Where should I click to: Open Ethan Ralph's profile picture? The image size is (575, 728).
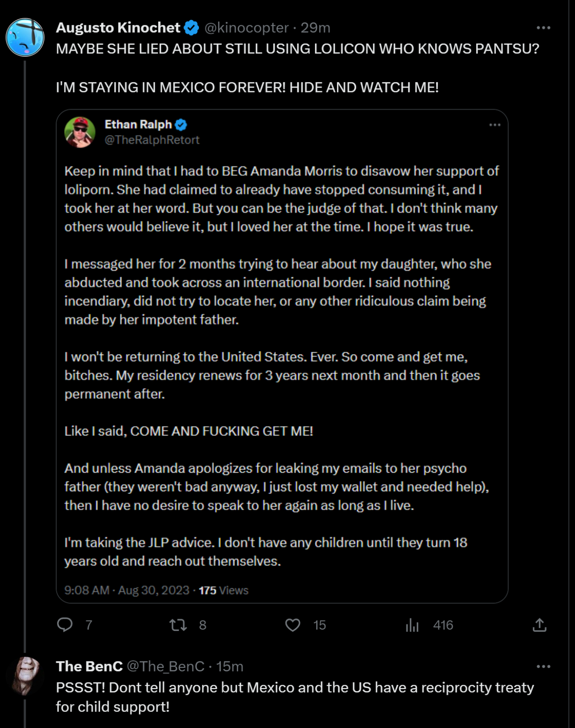80,132
